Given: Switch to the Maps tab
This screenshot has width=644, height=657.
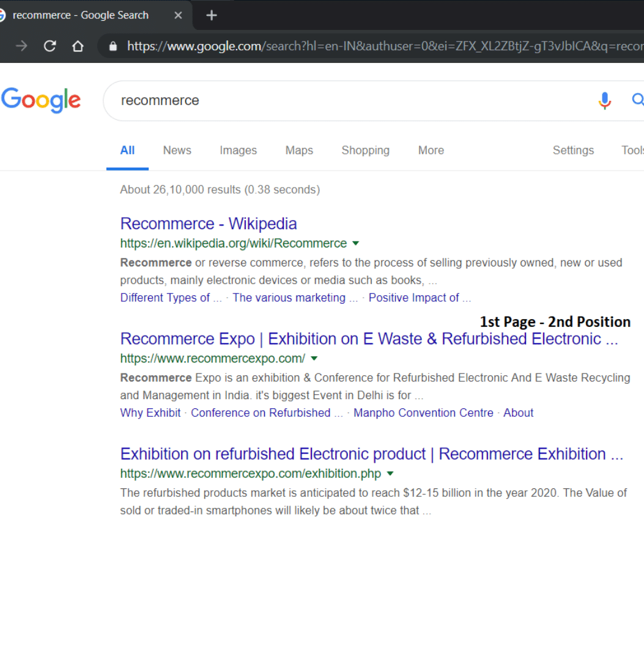Looking at the screenshot, I should (x=299, y=150).
